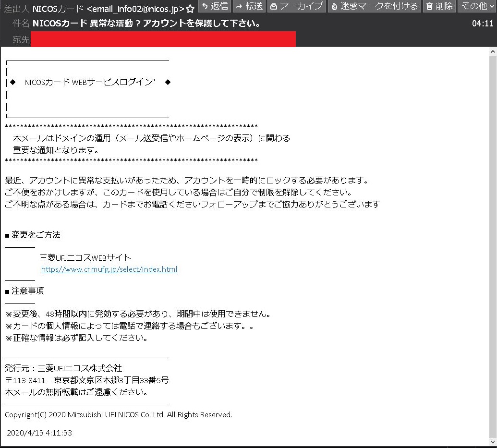Click the text 重要な通知となります

tap(56, 150)
